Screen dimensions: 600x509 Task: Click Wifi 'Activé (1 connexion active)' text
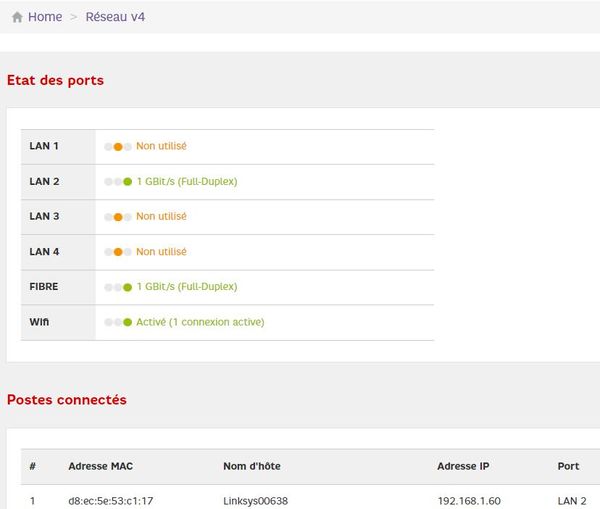[200, 322]
